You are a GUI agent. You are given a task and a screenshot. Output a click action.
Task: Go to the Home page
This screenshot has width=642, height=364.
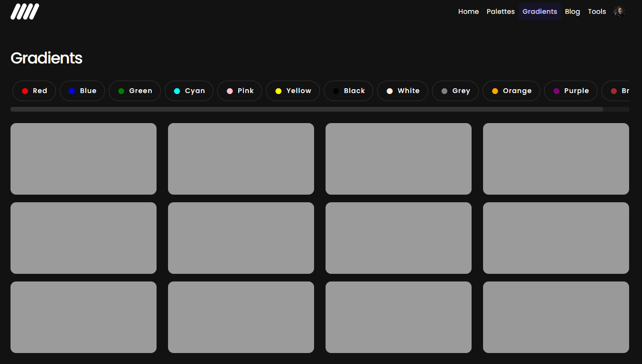pos(468,11)
